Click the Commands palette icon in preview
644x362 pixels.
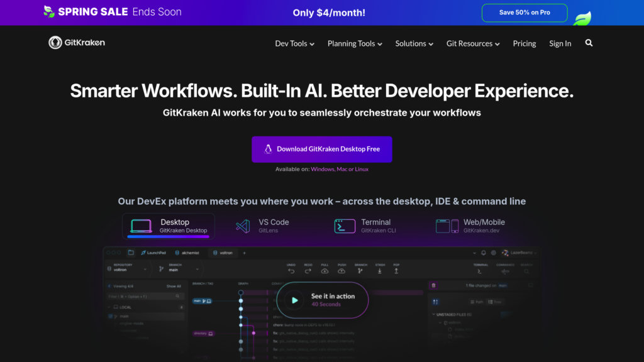click(505, 271)
